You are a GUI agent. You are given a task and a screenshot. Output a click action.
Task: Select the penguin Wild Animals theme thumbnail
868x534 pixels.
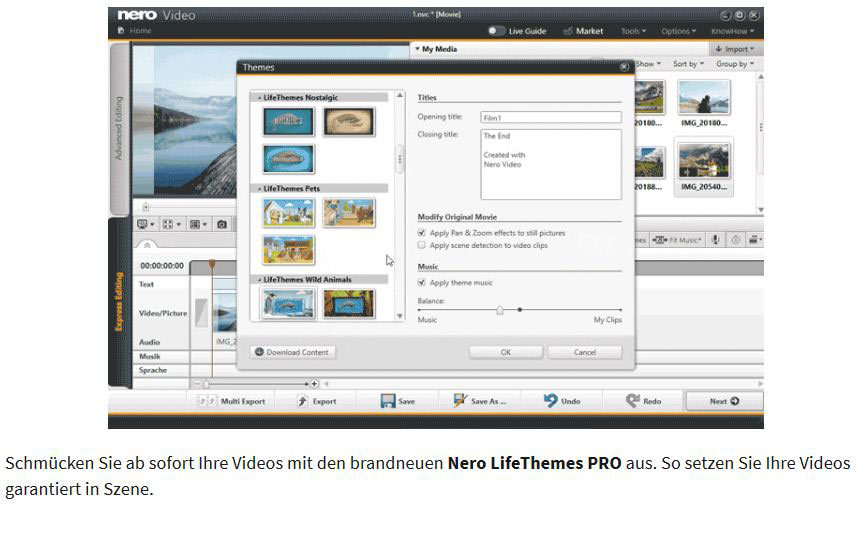pyautogui.click(x=288, y=304)
